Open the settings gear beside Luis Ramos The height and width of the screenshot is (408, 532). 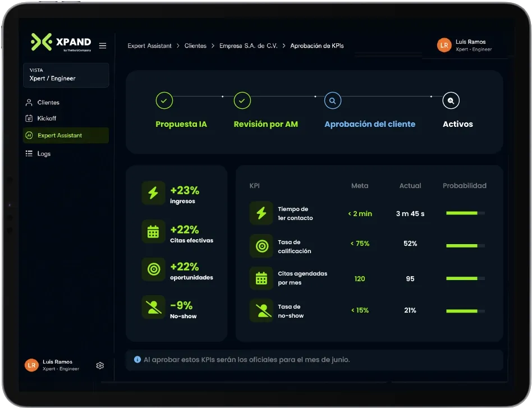click(x=100, y=365)
